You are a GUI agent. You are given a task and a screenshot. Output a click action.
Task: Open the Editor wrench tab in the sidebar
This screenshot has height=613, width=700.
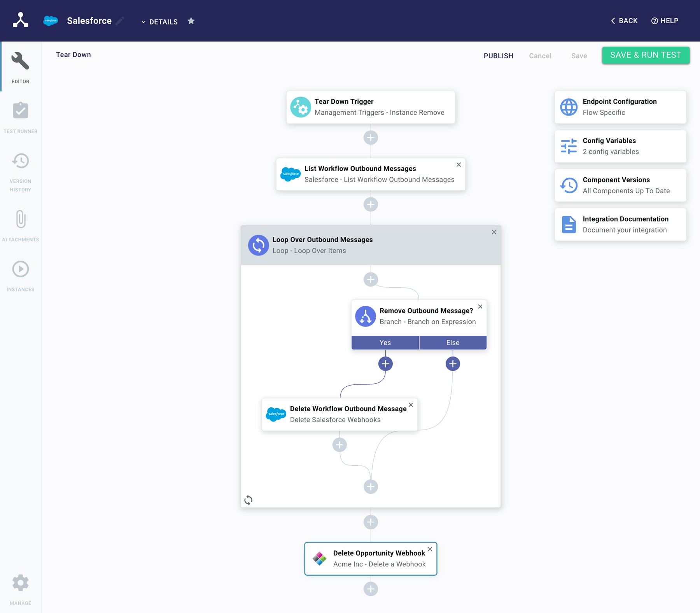[x=21, y=67]
